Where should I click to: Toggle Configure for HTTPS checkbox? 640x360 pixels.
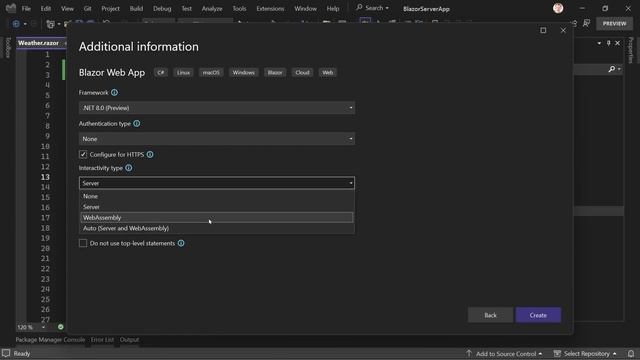(83, 154)
